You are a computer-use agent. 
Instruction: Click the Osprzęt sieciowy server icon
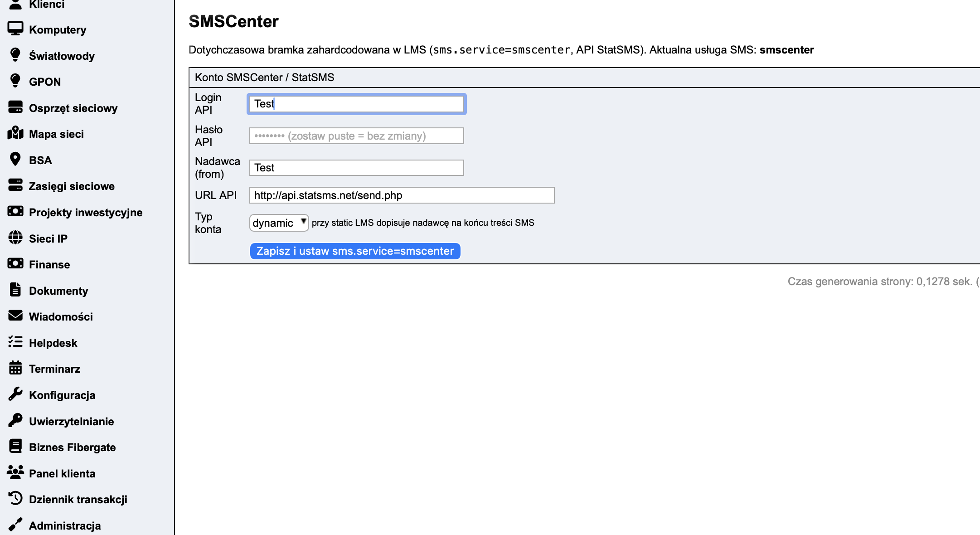(x=15, y=107)
